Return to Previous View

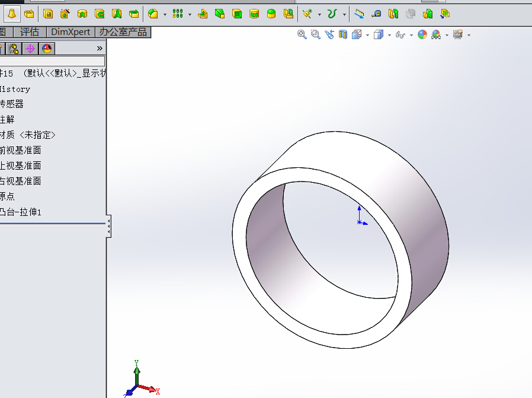[329, 34]
